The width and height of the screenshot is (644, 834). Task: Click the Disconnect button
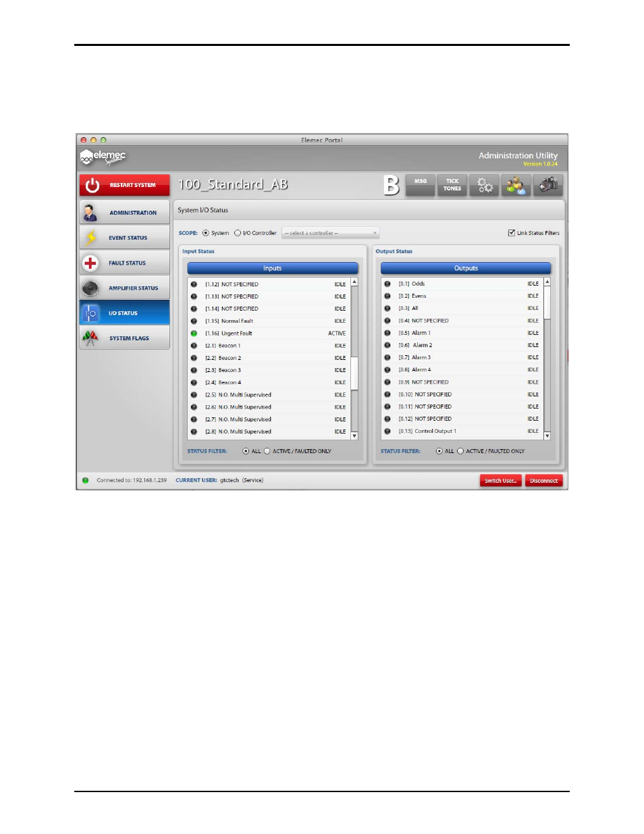pyautogui.click(x=543, y=481)
